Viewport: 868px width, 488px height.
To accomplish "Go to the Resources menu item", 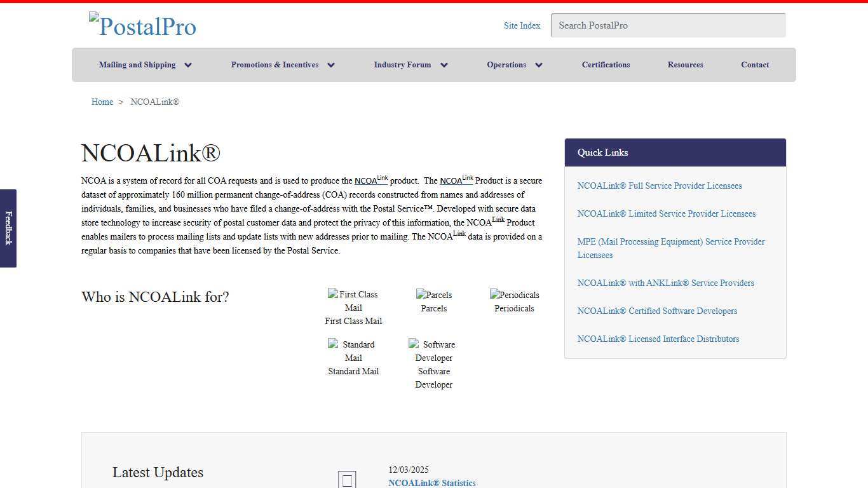I will 685,65.
